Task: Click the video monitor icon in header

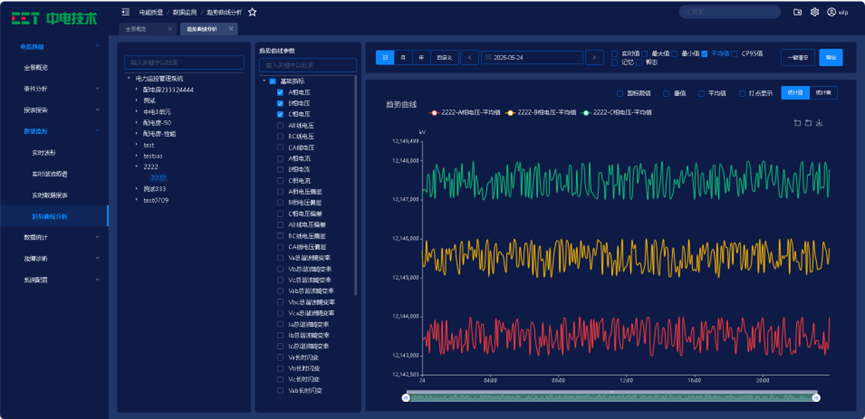Action: point(798,12)
